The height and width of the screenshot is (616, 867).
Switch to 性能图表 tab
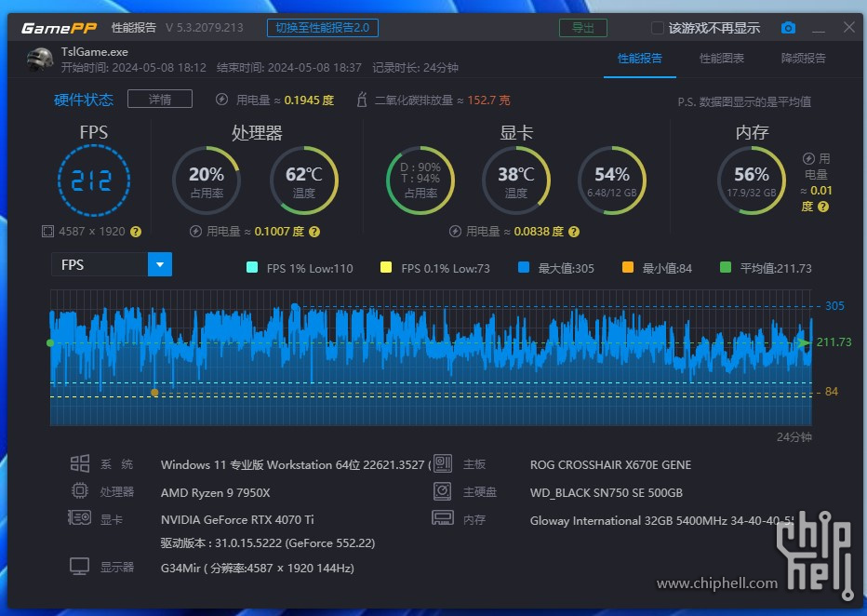click(x=722, y=58)
